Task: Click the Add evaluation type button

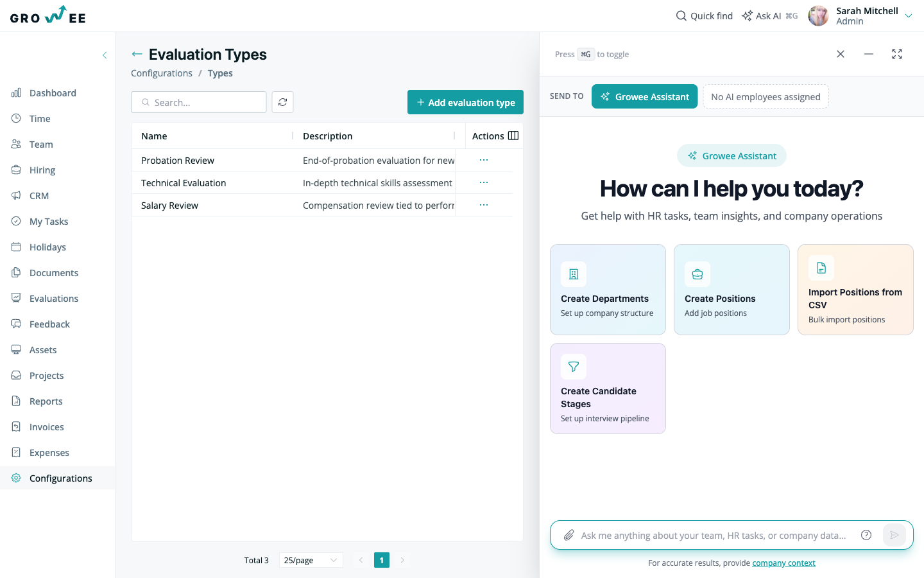Action: click(x=465, y=102)
